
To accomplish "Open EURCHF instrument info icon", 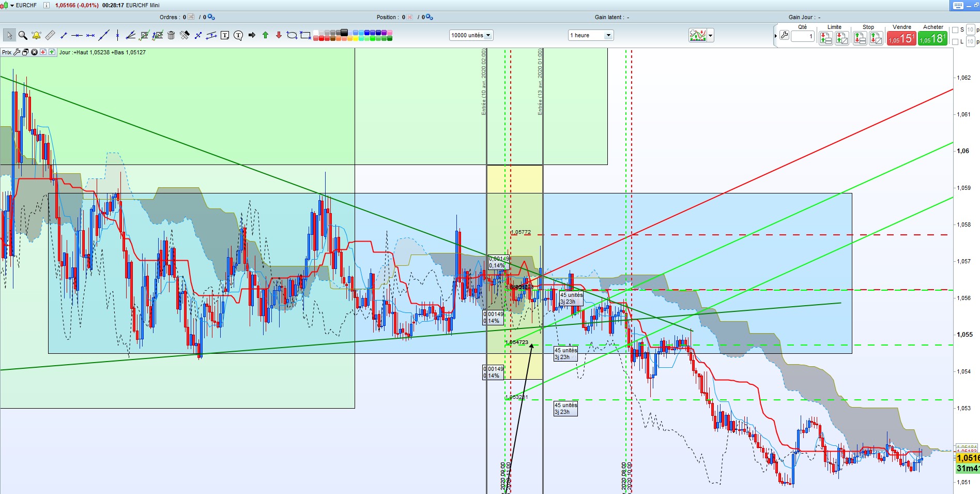I will (47, 5).
